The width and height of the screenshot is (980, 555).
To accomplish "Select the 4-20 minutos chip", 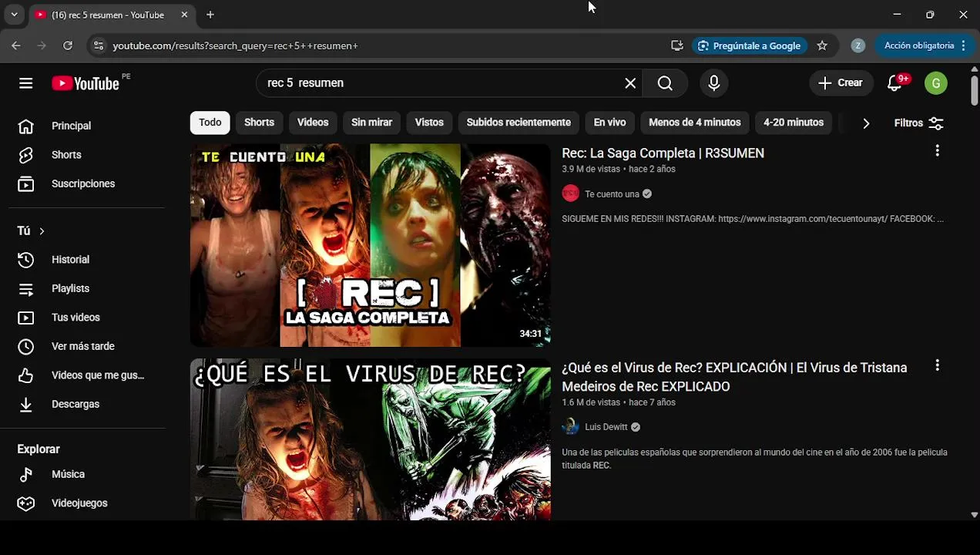I will click(x=794, y=123).
